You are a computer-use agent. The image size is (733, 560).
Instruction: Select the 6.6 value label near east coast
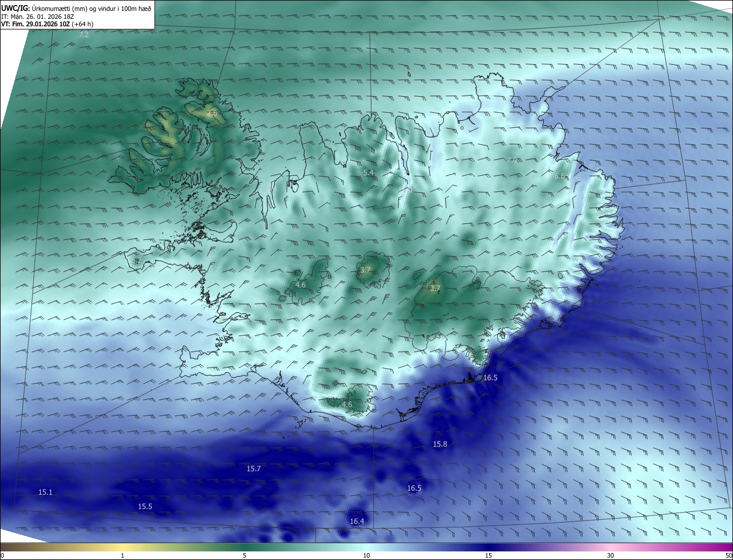pyautogui.click(x=559, y=176)
